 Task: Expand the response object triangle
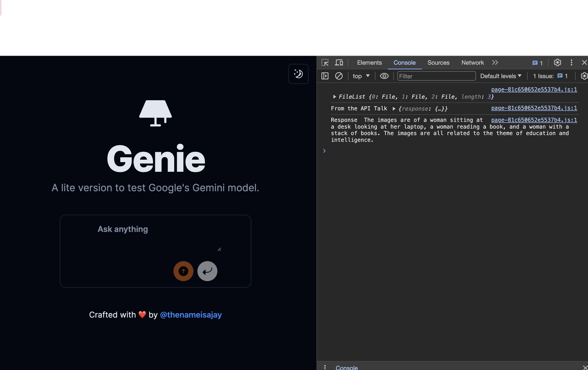pos(394,109)
